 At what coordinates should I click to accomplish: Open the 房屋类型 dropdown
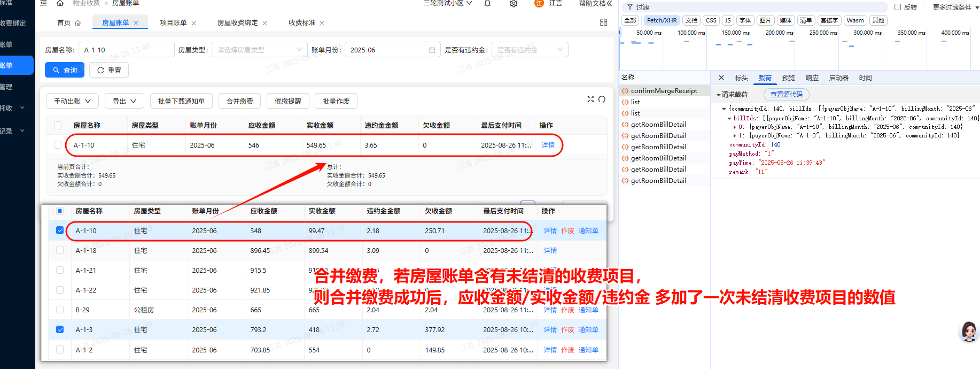pyautogui.click(x=258, y=50)
